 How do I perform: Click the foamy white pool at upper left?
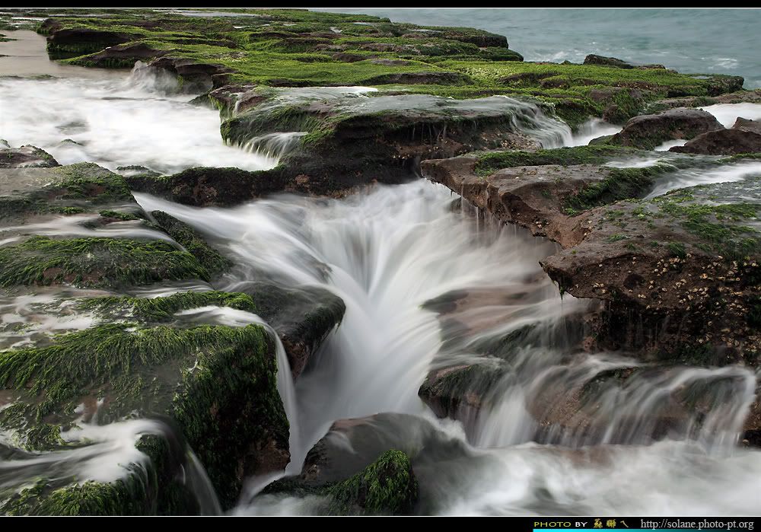[114, 122]
